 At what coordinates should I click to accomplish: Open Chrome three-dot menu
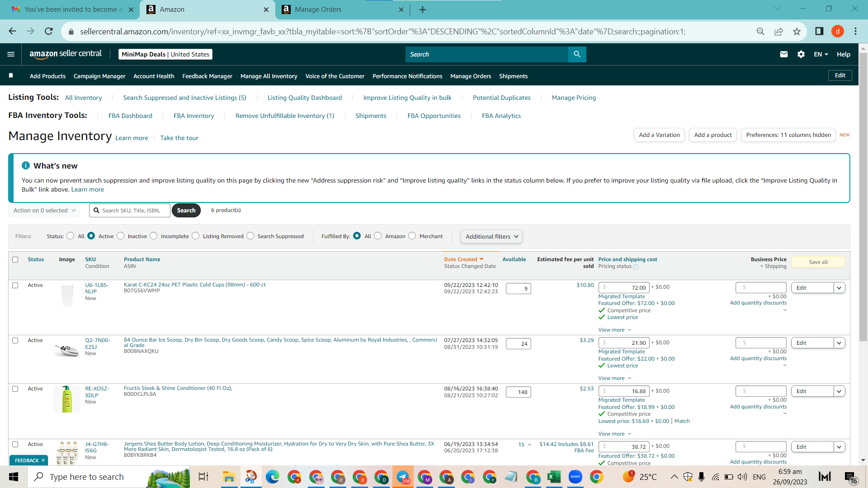[855, 31]
